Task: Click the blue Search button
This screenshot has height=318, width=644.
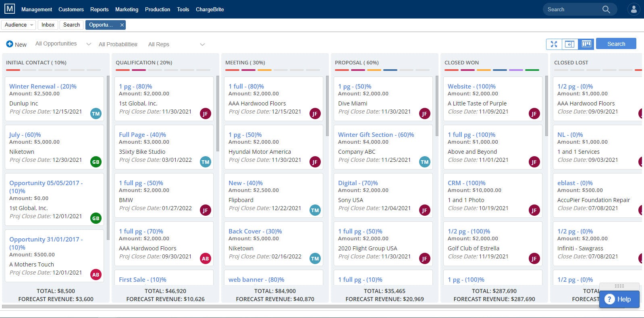Action: tap(616, 44)
